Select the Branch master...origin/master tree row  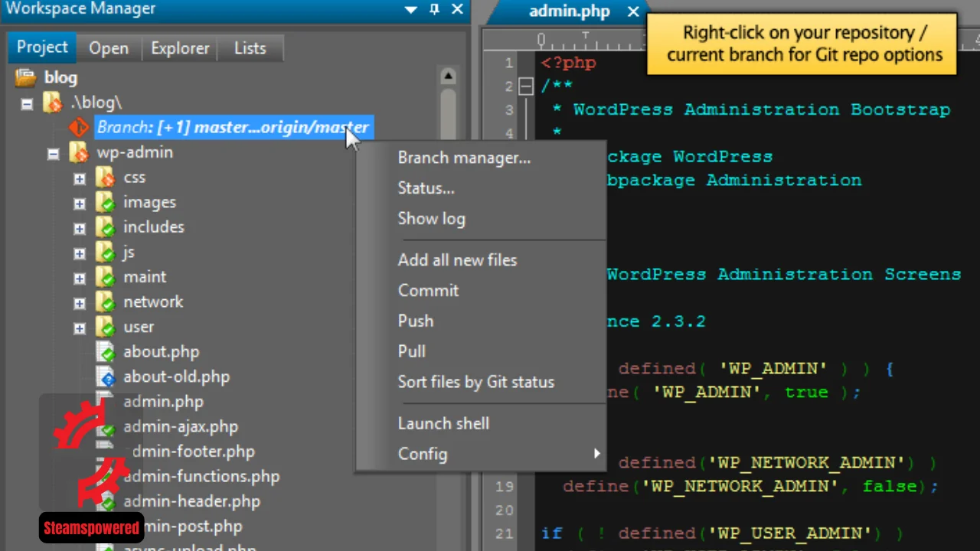(x=233, y=127)
